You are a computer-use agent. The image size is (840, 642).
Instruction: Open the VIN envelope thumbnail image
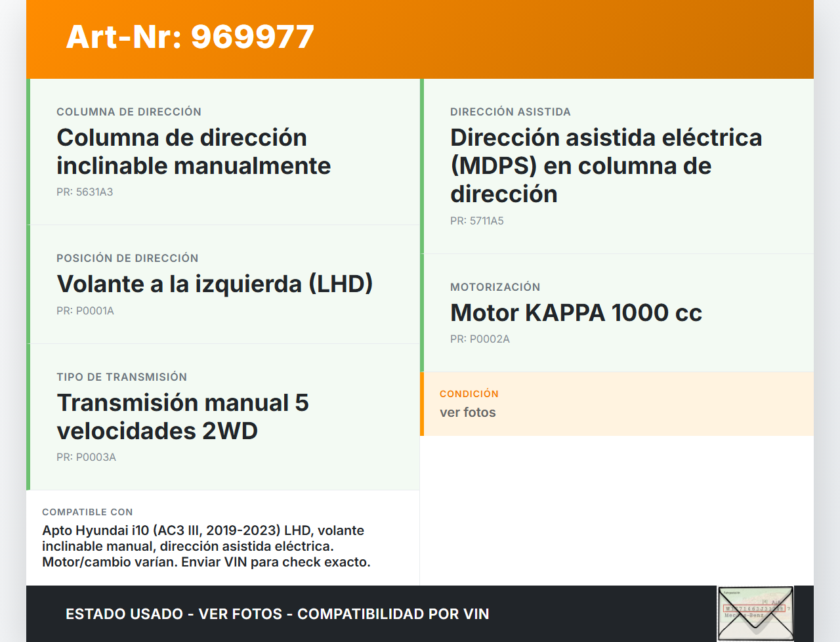755,612
